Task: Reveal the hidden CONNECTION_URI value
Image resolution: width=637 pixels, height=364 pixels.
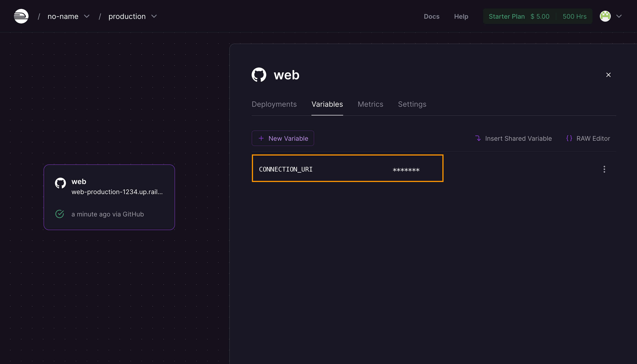Action: coord(405,169)
